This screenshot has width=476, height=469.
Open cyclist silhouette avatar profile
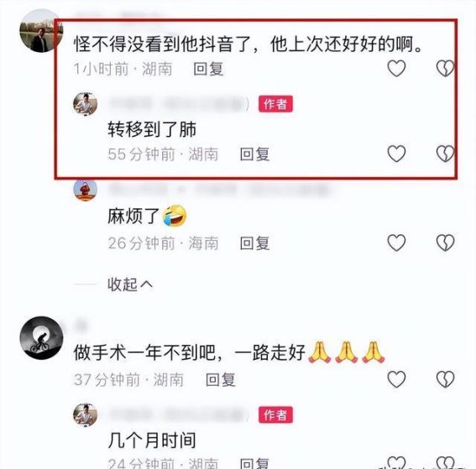[x=42, y=338]
